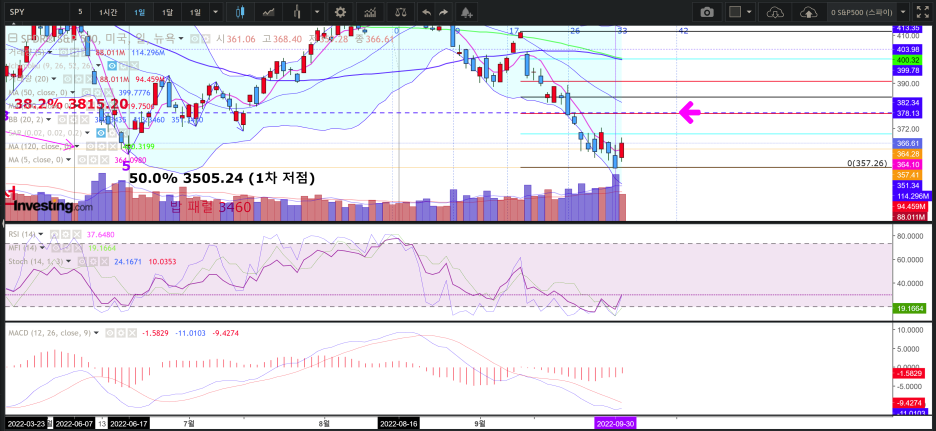Select the bar chart style icon
The width and height of the screenshot is (936, 431).
[297, 12]
